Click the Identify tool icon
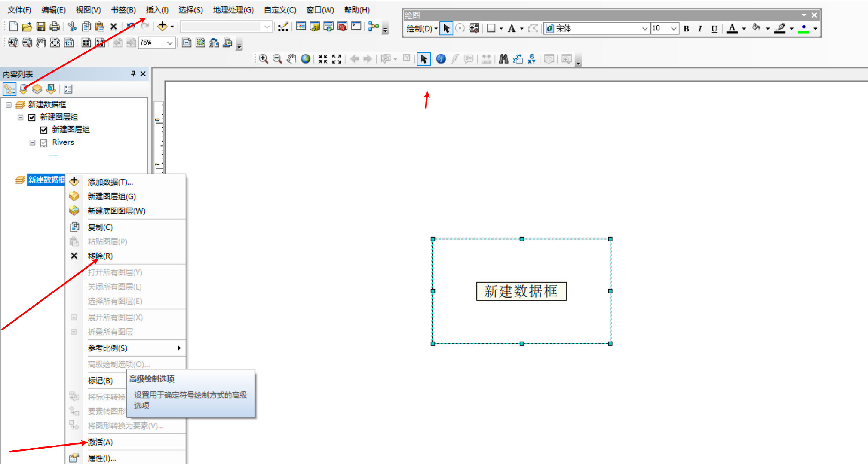 click(x=441, y=59)
